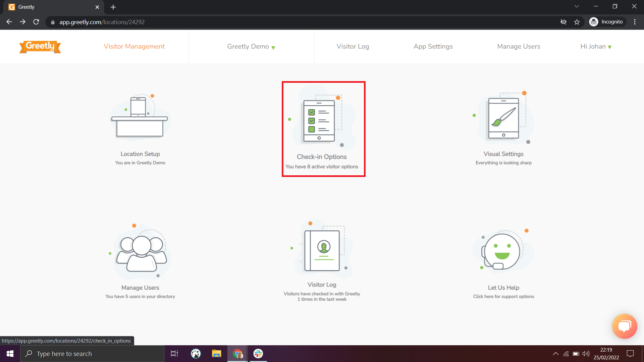Close the Greetly tab

[x=97, y=7]
